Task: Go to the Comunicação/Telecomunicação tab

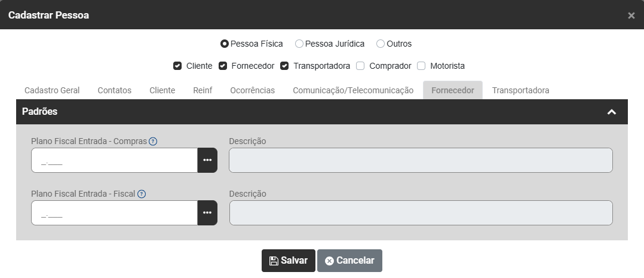Action: click(x=353, y=90)
